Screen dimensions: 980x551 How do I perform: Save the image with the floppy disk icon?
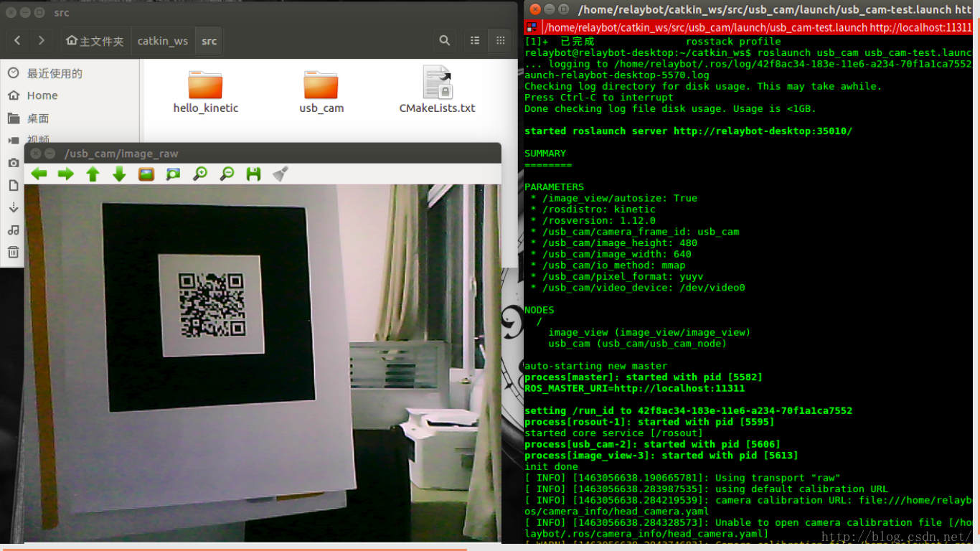(x=253, y=174)
